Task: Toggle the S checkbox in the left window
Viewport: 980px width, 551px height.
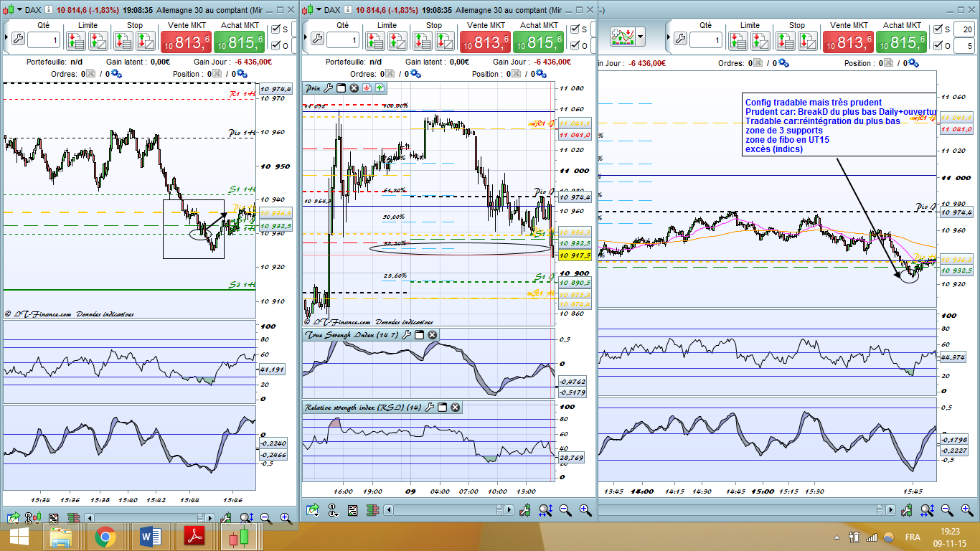Action: point(276,29)
